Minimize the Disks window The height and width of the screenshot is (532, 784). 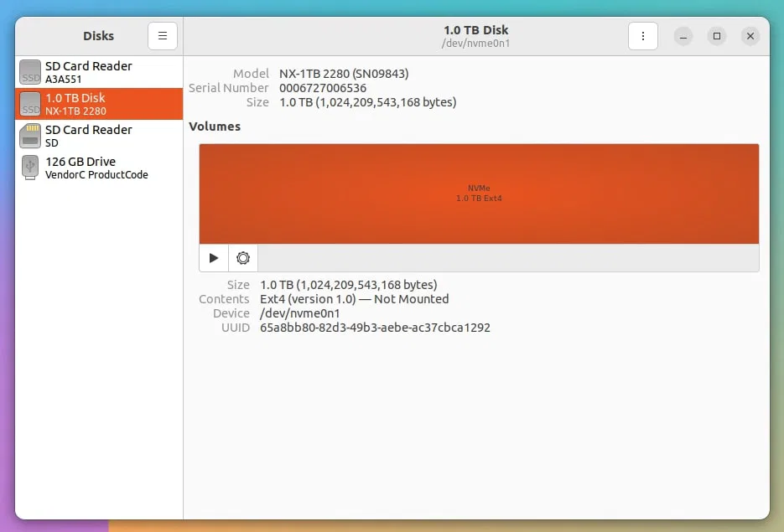point(684,36)
